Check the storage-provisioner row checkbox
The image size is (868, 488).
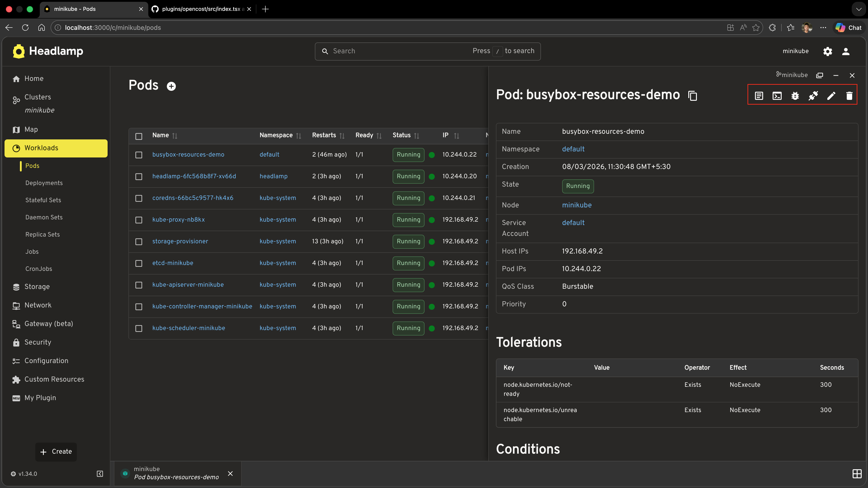[139, 242]
